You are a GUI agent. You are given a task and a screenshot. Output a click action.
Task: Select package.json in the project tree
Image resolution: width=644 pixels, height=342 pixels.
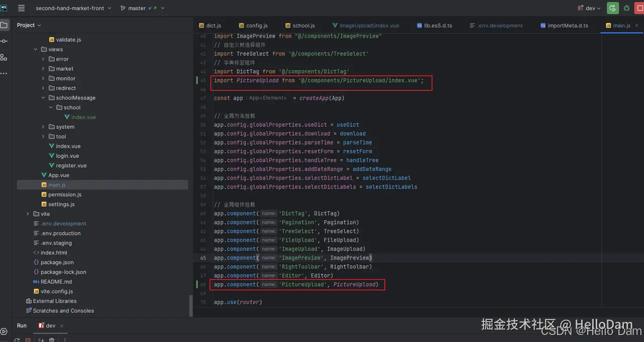click(57, 262)
